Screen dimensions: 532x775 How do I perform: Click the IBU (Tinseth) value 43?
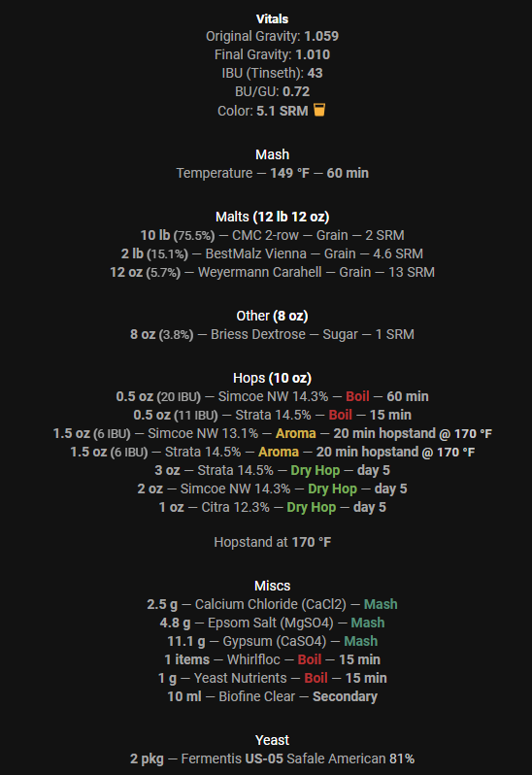pos(315,73)
